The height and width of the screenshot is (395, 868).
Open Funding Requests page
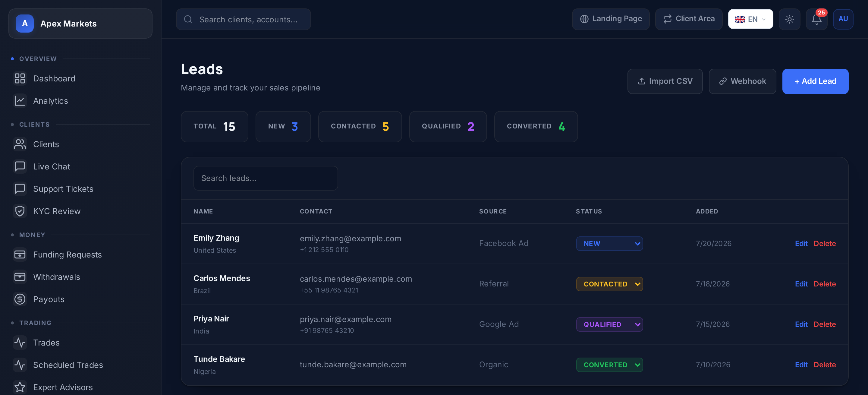point(80,254)
